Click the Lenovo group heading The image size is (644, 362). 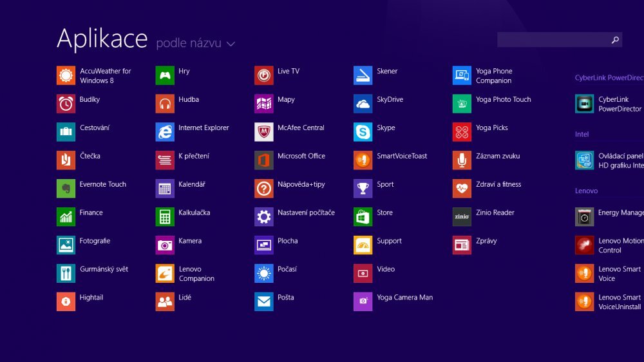tap(586, 191)
